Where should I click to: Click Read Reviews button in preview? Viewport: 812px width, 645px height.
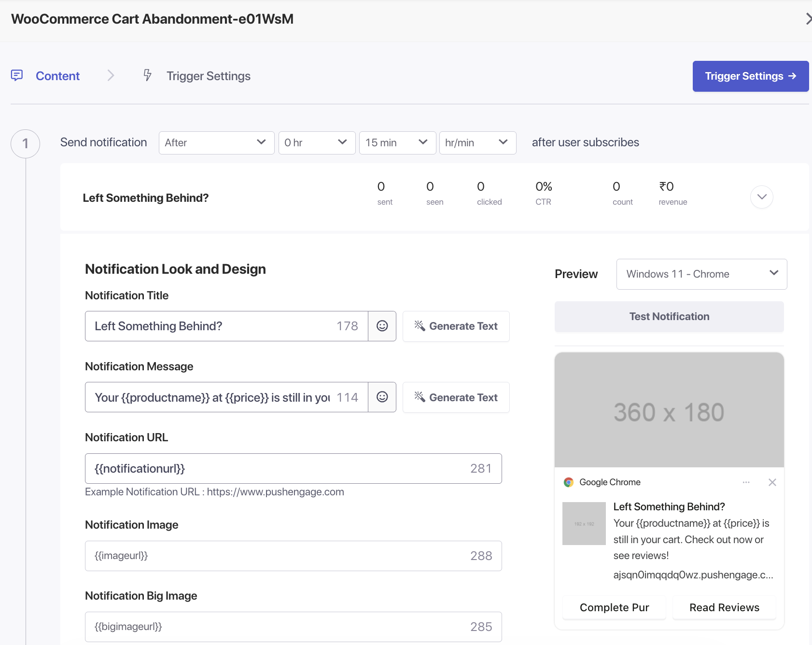(724, 607)
